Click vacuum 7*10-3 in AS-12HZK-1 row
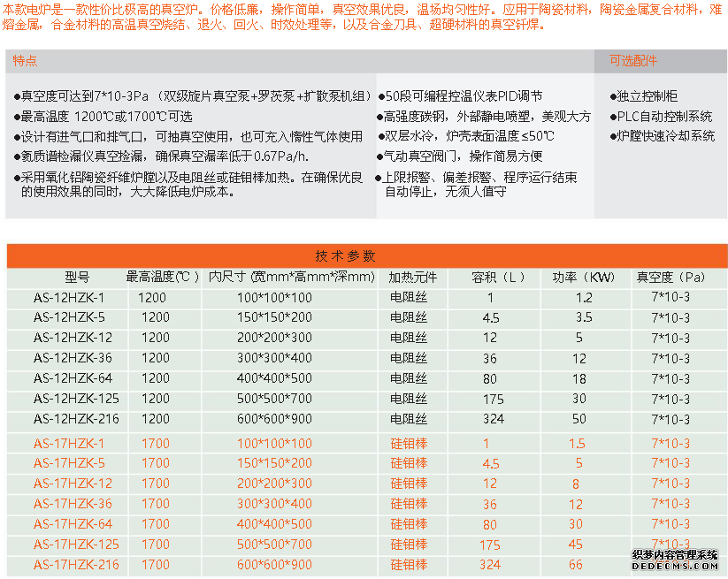 point(671,297)
